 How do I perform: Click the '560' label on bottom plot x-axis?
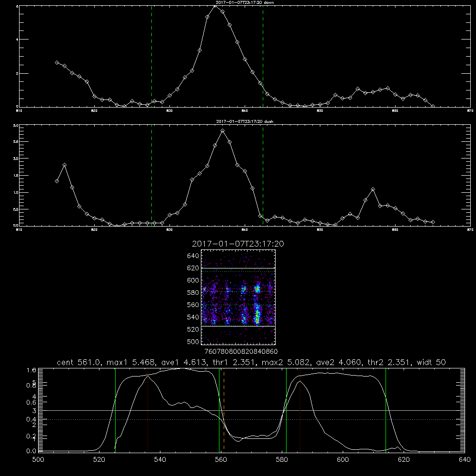click(221, 460)
